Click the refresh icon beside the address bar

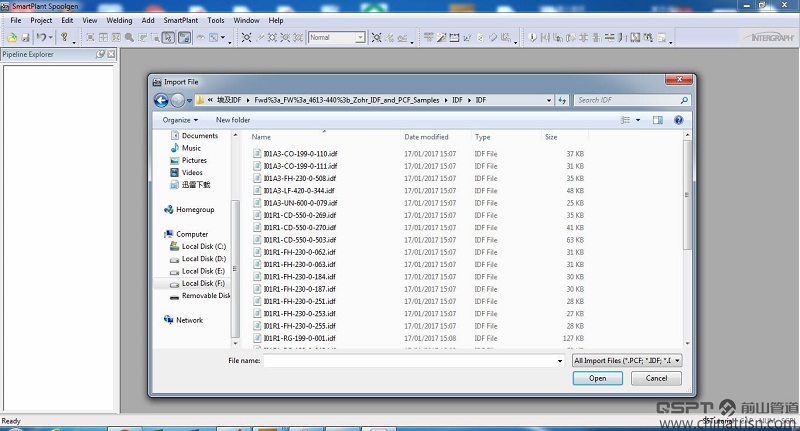(565, 100)
